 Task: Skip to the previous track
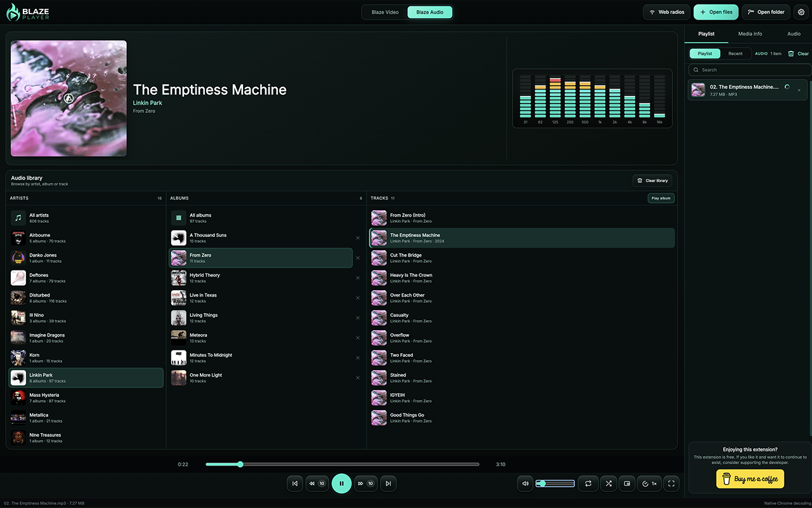point(295,483)
